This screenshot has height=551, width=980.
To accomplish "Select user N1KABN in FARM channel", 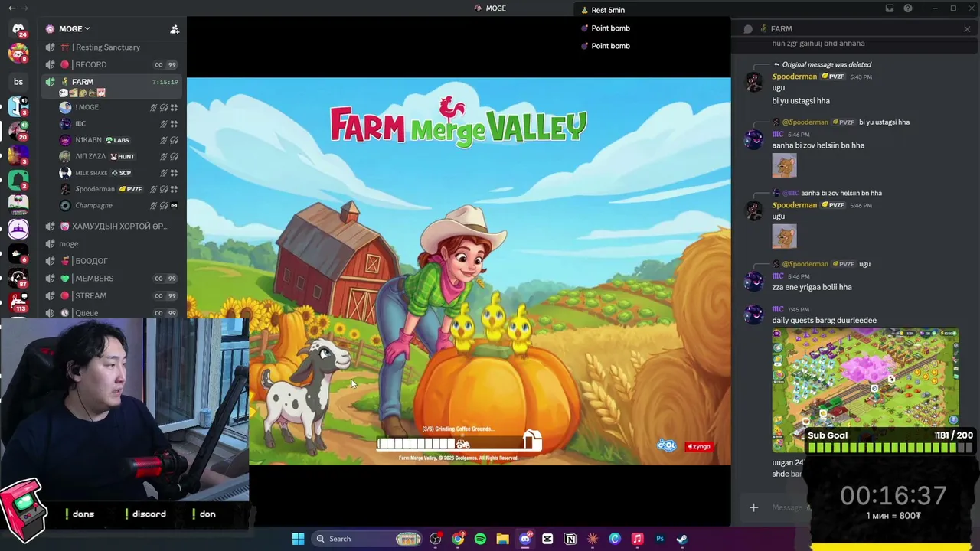I will pyautogui.click(x=119, y=140).
